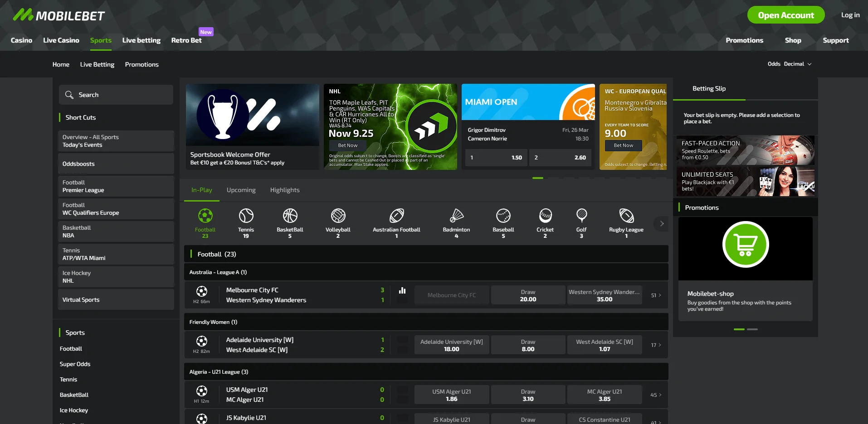Select USM Alger U21 odds 1.86
The height and width of the screenshot is (424, 868).
(x=452, y=395)
